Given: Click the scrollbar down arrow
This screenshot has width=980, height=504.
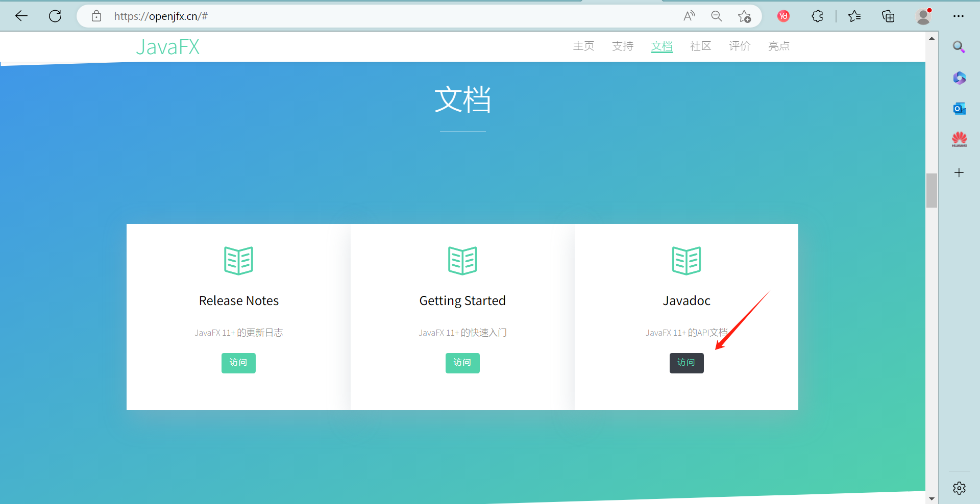Looking at the screenshot, I should tap(932, 498).
